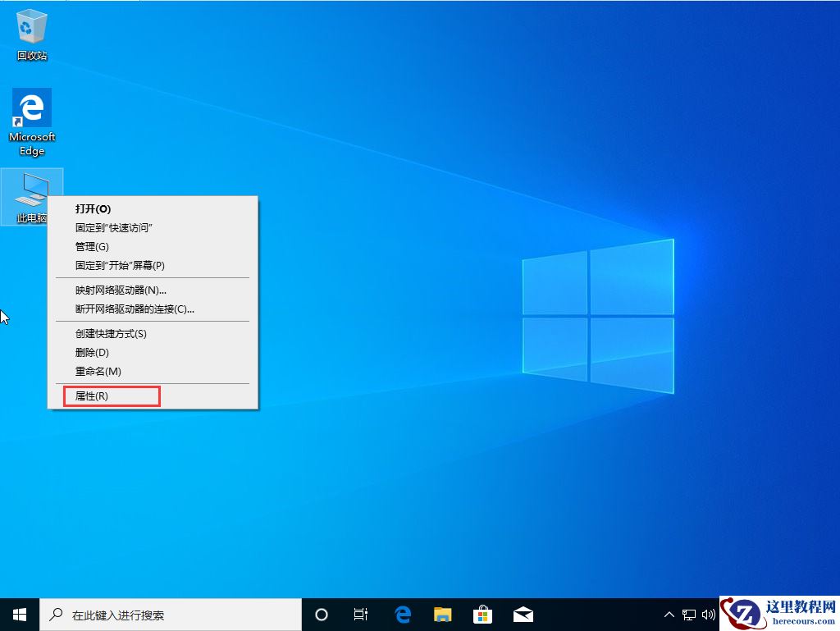This screenshot has width=840, height=631.
Task: Open the volume control in system tray
Action: [x=709, y=614]
